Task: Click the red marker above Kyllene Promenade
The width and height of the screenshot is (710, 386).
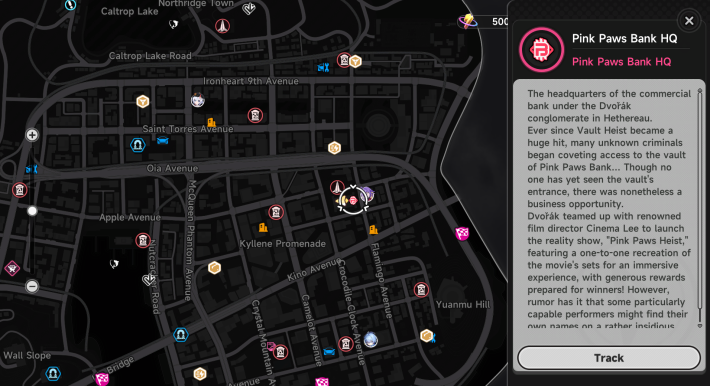Action: (x=276, y=212)
